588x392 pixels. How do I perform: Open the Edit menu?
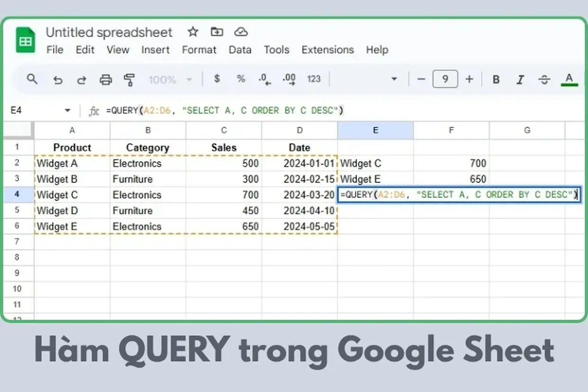point(85,50)
